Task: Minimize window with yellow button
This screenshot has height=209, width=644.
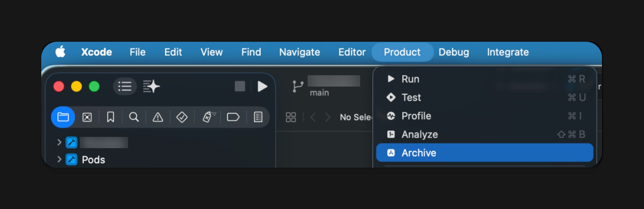Action: tap(76, 86)
